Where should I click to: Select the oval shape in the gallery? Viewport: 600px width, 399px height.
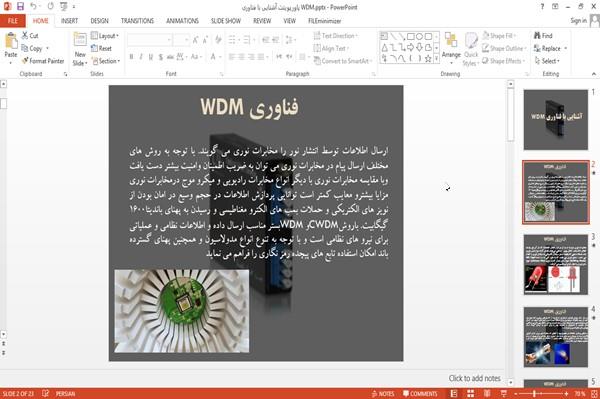[x=419, y=37]
